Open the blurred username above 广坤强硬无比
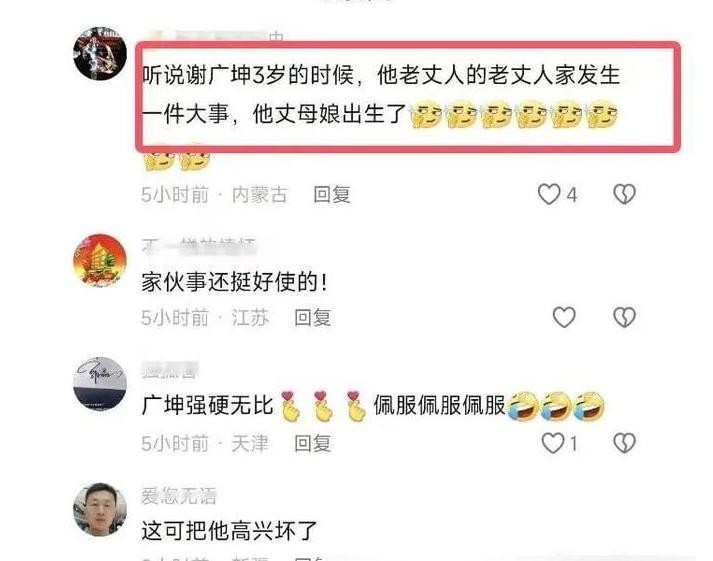 tap(170, 370)
